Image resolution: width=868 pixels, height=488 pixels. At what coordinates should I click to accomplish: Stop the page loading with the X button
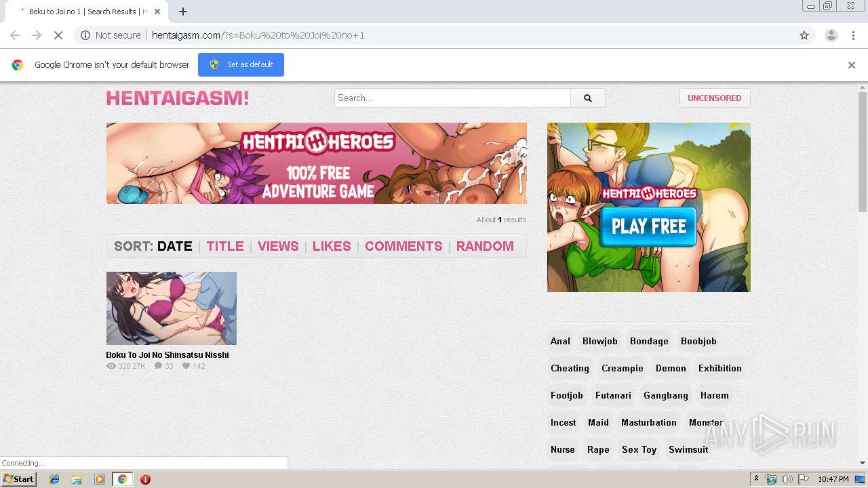coord(58,35)
